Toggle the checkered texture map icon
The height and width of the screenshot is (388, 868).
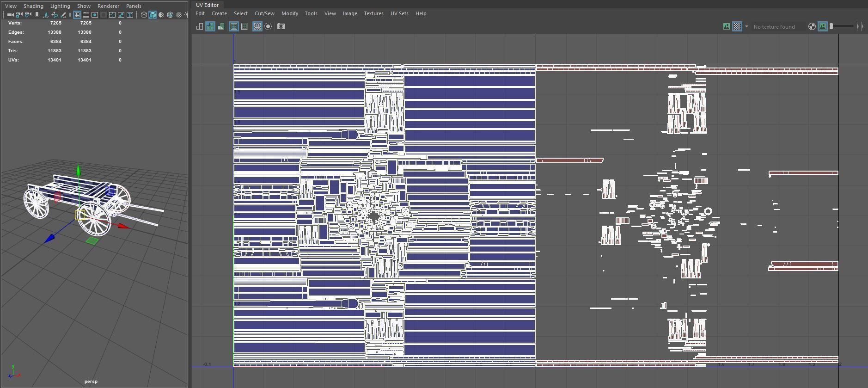pyautogui.click(x=737, y=26)
